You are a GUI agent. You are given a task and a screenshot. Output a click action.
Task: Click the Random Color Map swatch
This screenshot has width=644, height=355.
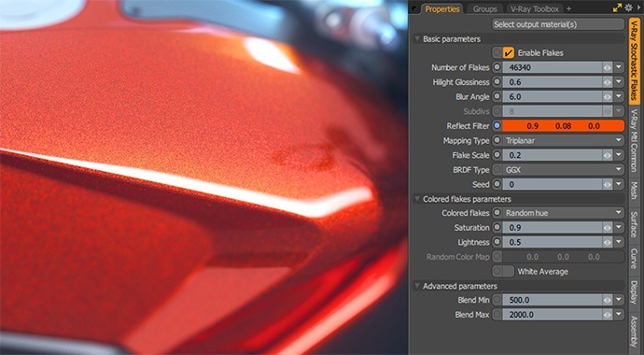point(563,257)
